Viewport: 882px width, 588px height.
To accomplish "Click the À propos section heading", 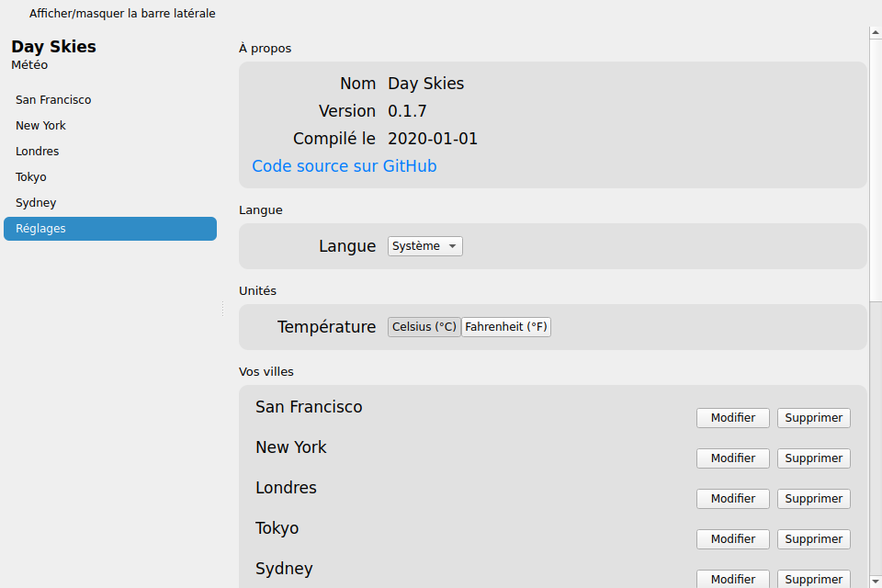I will coord(265,49).
